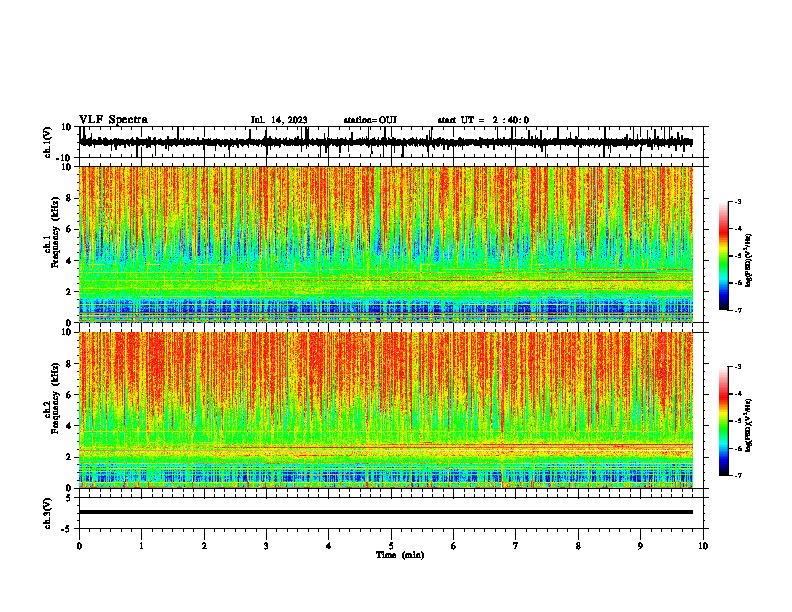Click the '5' tick on ch.3 voltage axis
The width and height of the screenshot is (792, 612).
(x=69, y=498)
